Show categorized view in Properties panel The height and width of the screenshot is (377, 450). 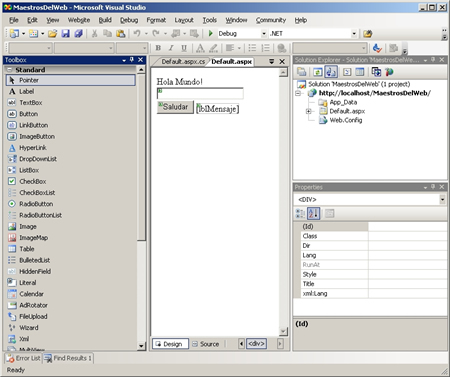(x=300, y=213)
